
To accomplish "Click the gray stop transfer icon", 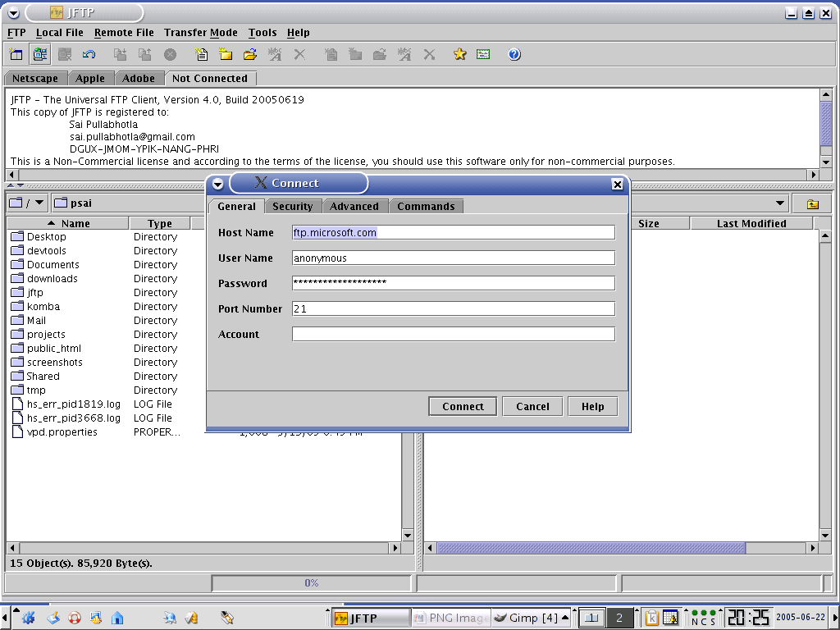I will pos(170,54).
